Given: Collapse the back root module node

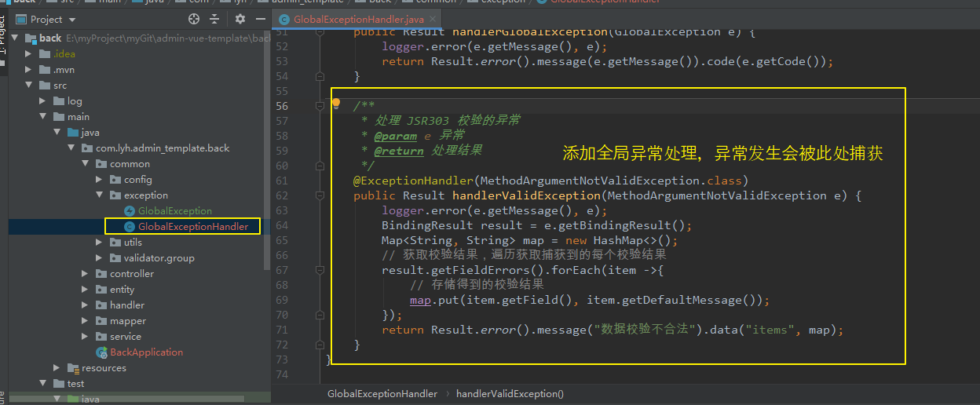Looking at the screenshot, I should 16,38.
